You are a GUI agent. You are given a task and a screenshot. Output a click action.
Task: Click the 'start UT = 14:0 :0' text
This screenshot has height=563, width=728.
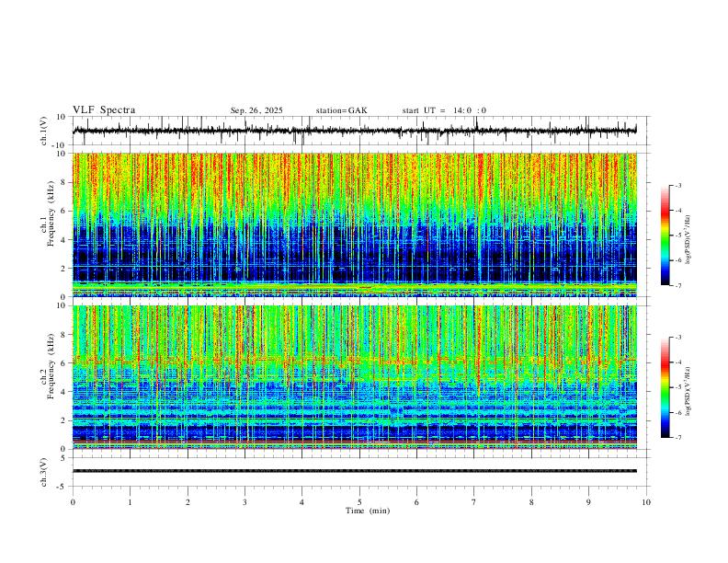[x=444, y=110]
